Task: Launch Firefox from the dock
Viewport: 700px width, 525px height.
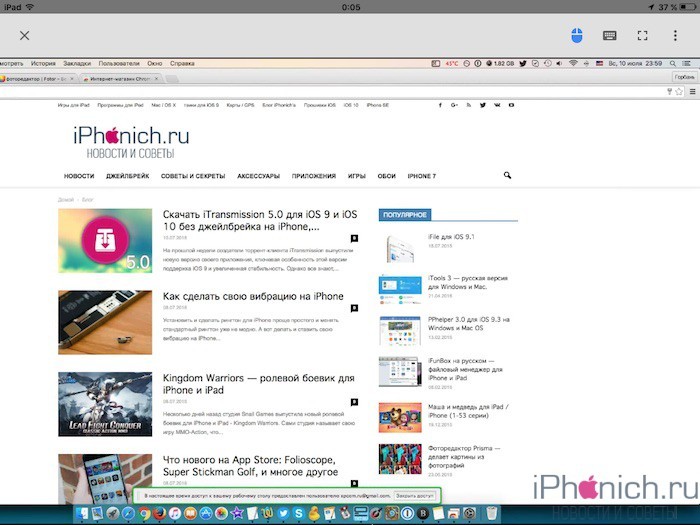Action: click(159, 514)
